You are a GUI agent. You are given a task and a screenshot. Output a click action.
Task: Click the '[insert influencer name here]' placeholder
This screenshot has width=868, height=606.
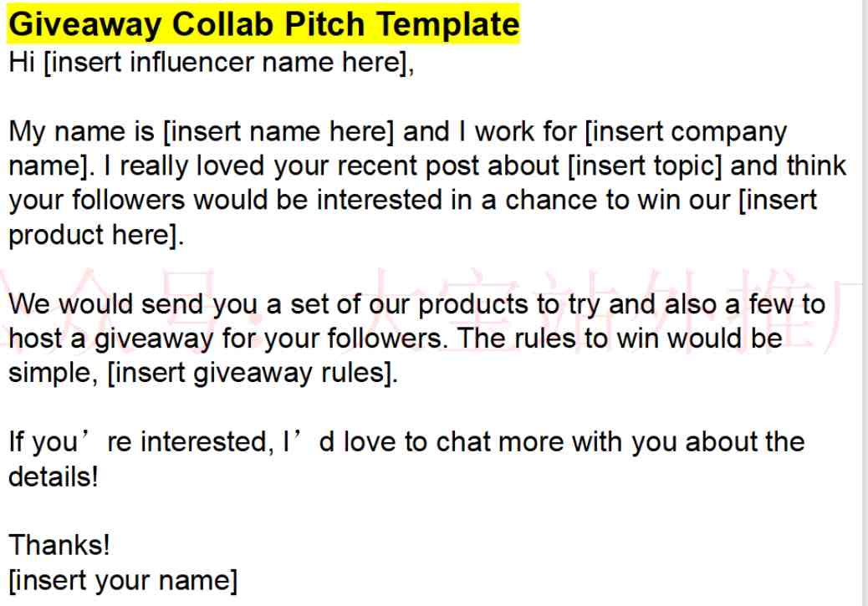[x=226, y=62]
